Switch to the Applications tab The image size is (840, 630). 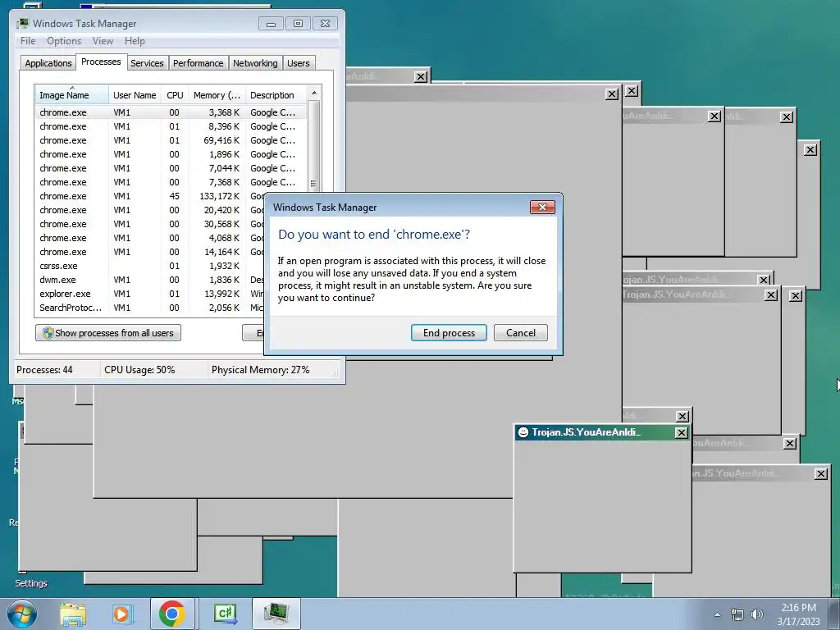point(48,63)
